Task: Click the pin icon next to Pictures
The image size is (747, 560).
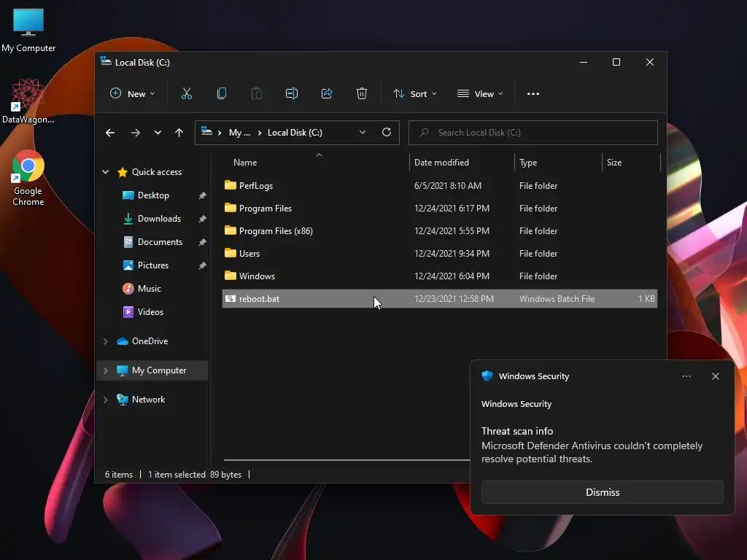Action: [202, 265]
